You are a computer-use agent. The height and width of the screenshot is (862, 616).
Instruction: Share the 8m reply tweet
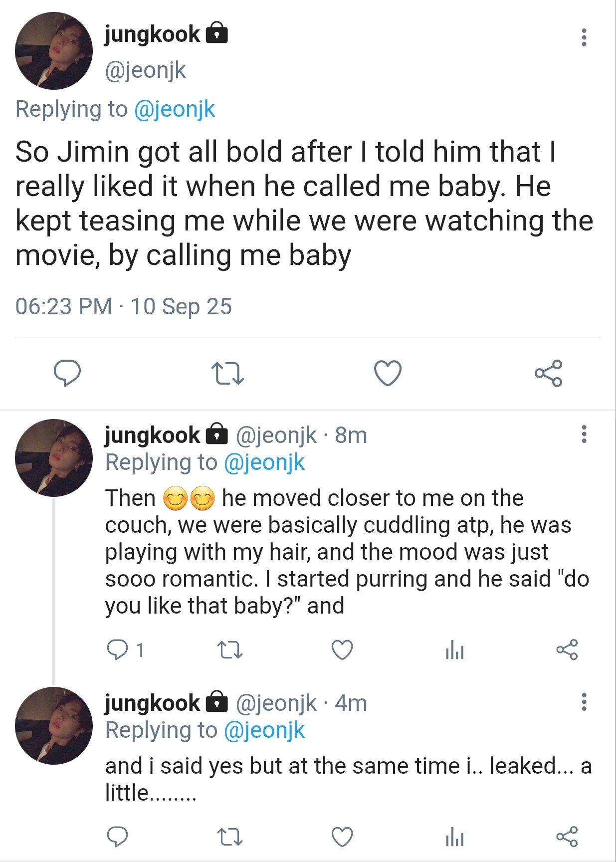tap(567, 650)
